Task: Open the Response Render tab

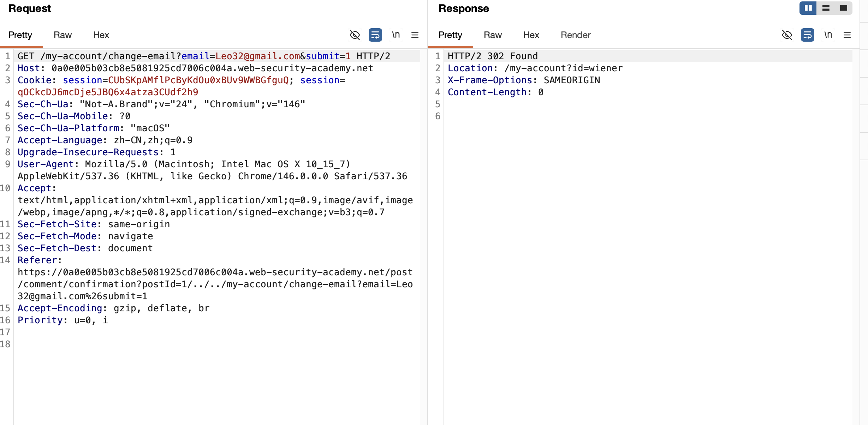Action: point(575,35)
